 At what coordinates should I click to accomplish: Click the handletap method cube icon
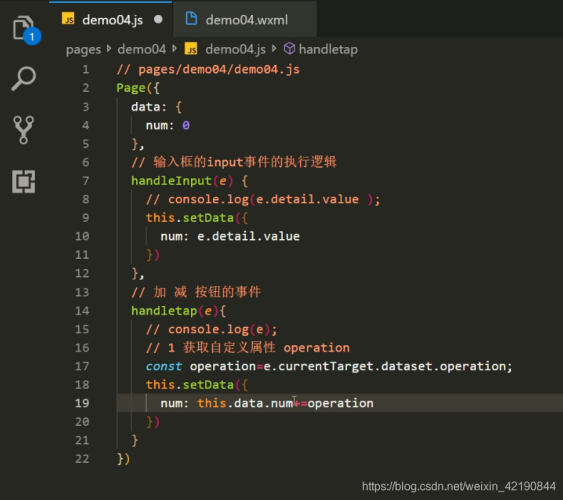coord(289,49)
